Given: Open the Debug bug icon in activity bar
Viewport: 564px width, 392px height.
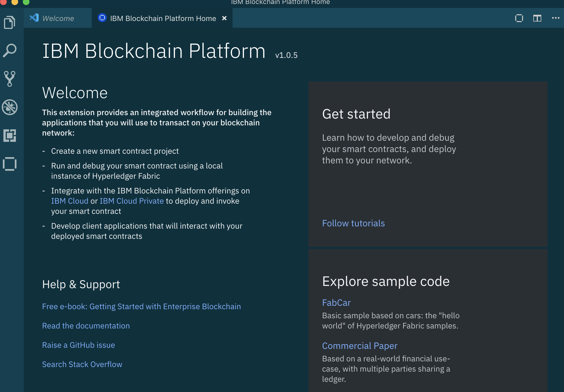Looking at the screenshot, I should [10, 107].
